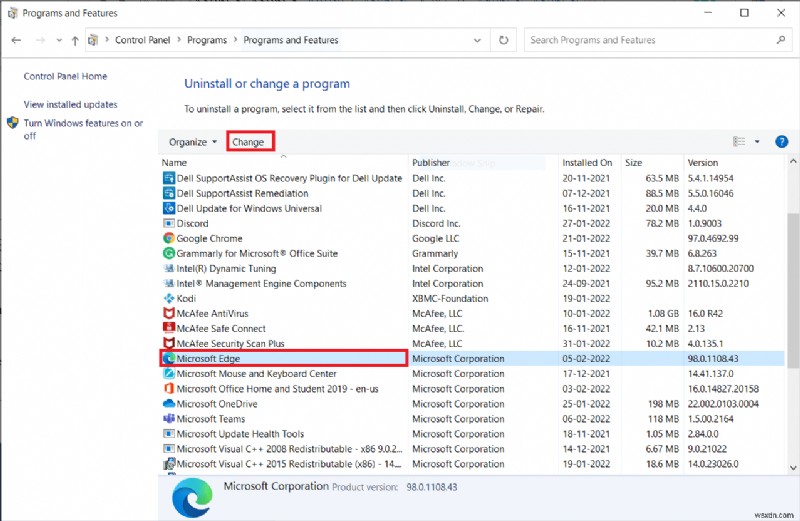The width and height of the screenshot is (800, 521).
Task: Click the Windows features shield icon
Action: coord(13,123)
